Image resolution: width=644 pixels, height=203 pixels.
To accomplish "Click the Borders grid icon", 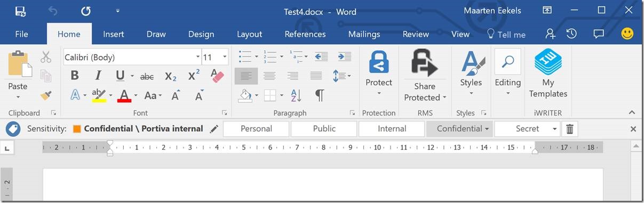I will click(x=271, y=95).
